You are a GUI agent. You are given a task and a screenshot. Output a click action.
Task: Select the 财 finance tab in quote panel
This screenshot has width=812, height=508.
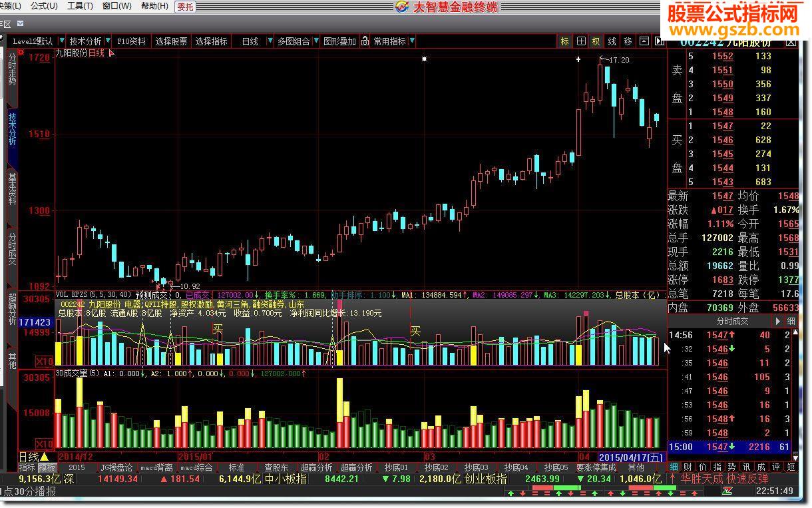pyautogui.click(x=688, y=467)
